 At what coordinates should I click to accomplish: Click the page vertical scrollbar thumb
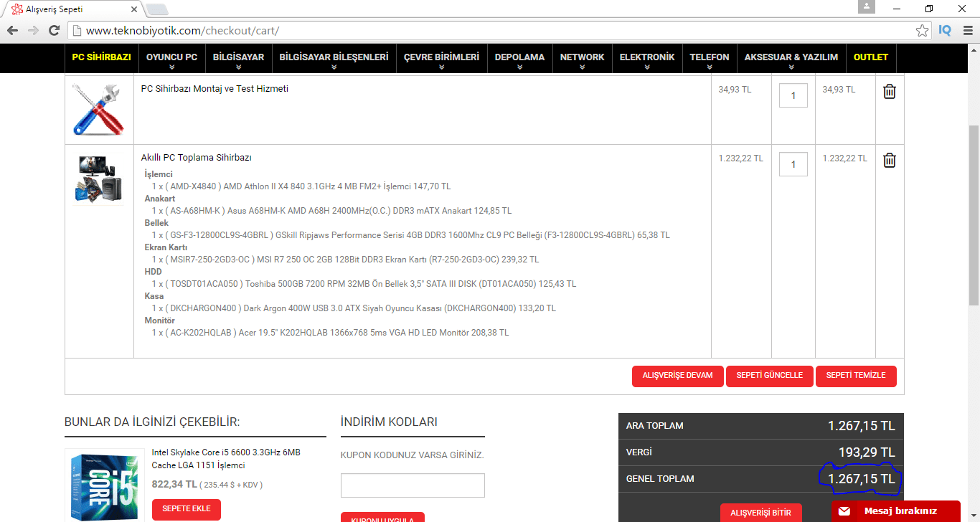[974, 215]
